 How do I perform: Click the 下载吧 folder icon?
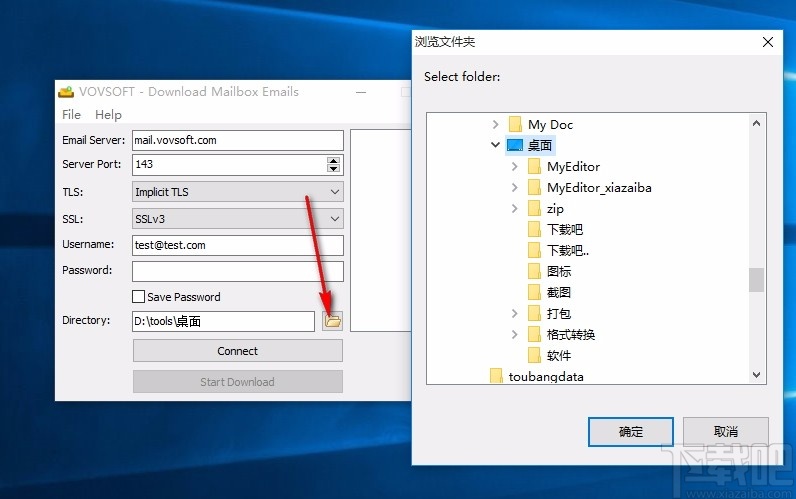click(534, 229)
